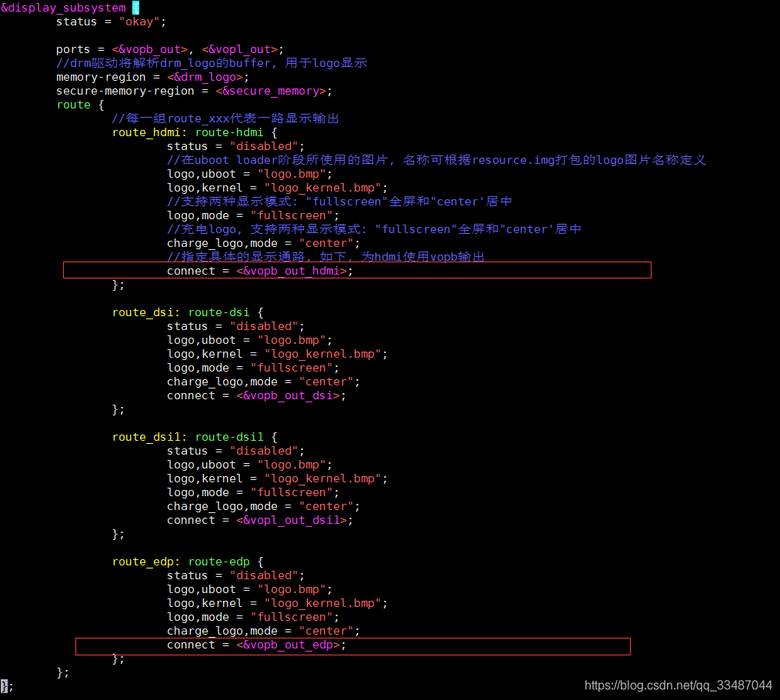
Task: Click the route-dsi1 node name
Action: tap(228, 438)
